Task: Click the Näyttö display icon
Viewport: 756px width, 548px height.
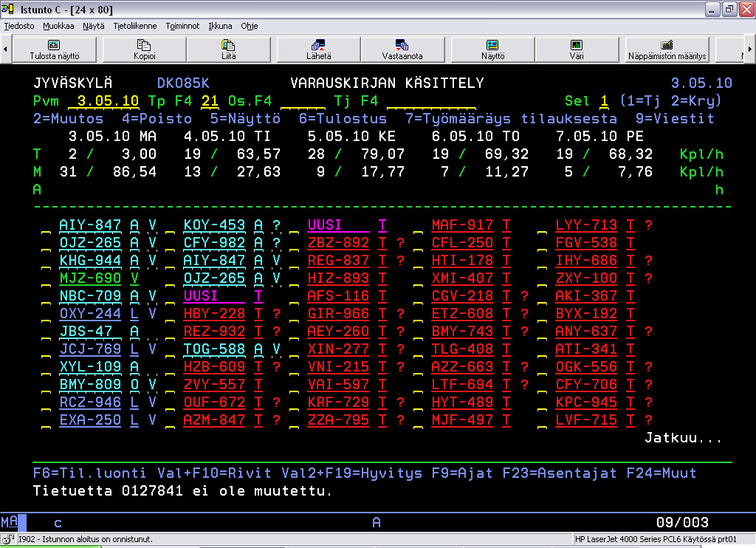Action: click(x=492, y=45)
